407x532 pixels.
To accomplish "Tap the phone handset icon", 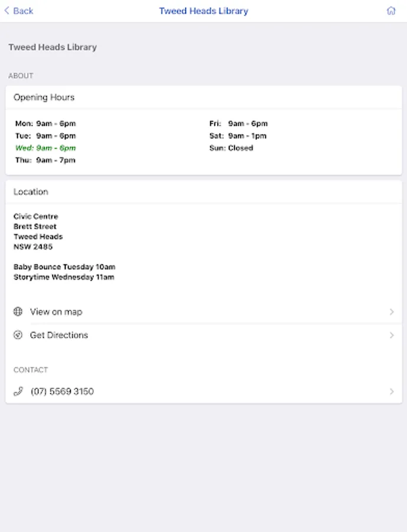I will (18, 391).
